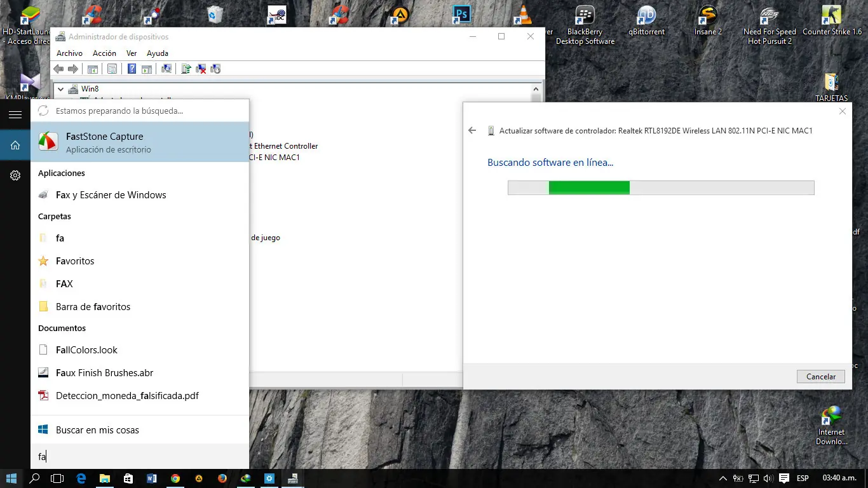The width and height of the screenshot is (868, 488).
Task: Click the Back arrow in Device Manager toolbar
Action: (58, 69)
